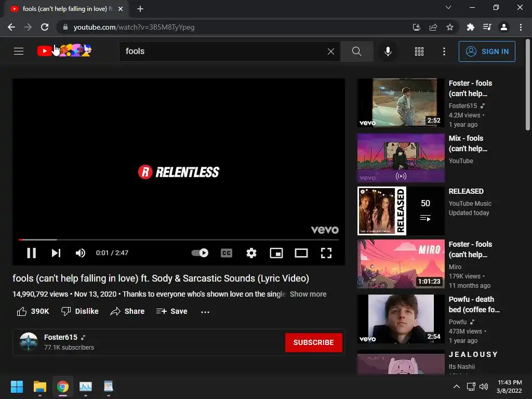Close the fools YouTube tab
This screenshot has width=532, height=399.
[x=121, y=9]
